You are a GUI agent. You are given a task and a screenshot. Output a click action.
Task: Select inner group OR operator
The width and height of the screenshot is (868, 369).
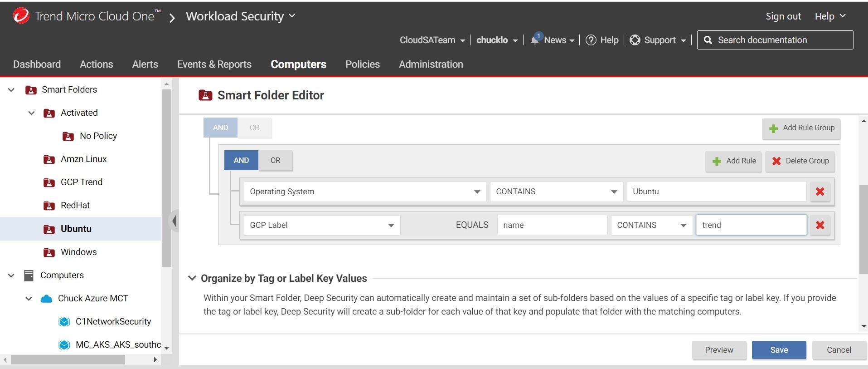coord(276,160)
